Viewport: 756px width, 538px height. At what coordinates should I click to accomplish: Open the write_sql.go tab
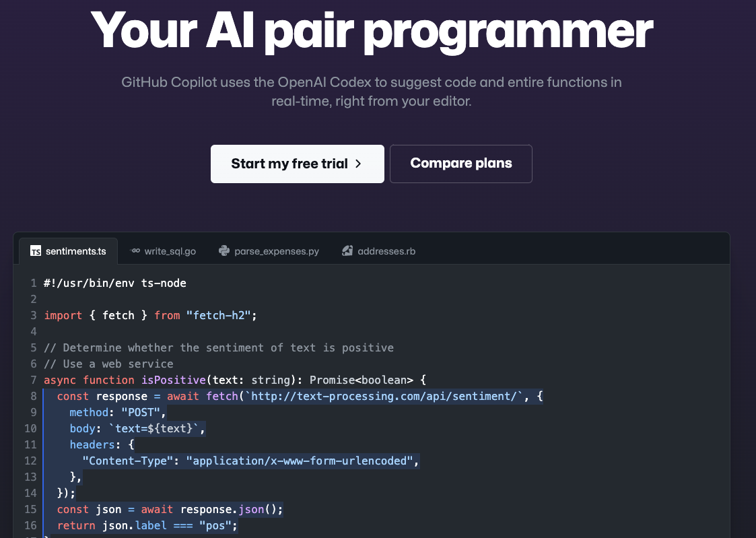[163, 251]
